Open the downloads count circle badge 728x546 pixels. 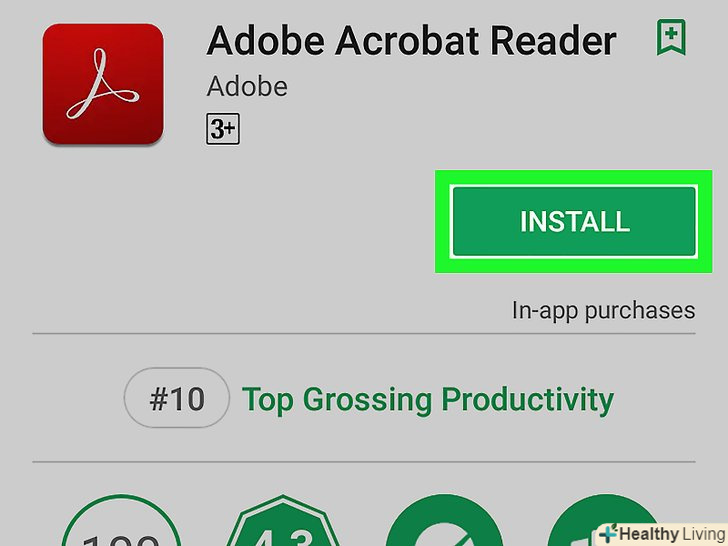[122, 520]
